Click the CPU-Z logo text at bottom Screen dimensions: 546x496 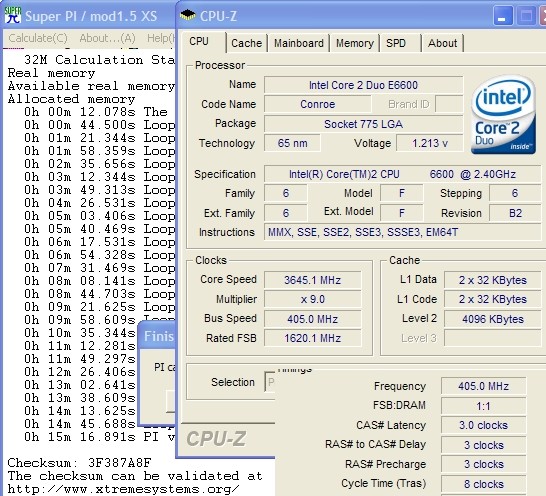pos(216,439)
